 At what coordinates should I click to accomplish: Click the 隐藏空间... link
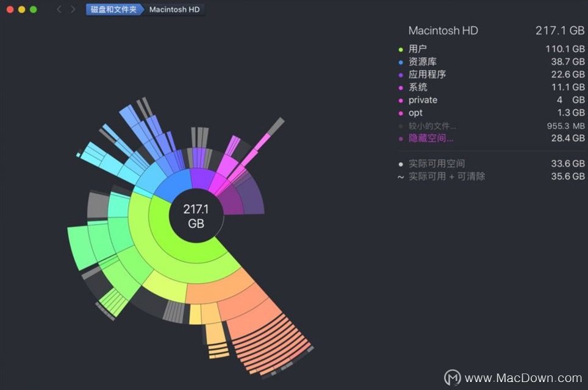point(431,138)
